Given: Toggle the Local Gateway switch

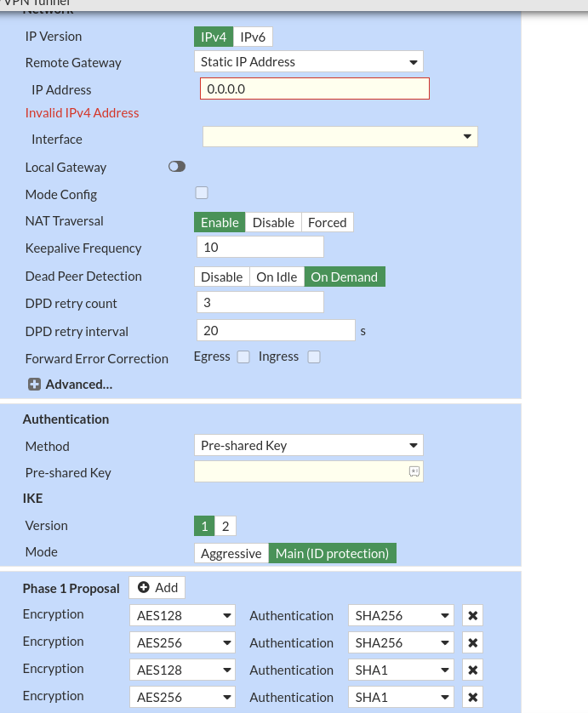Looking at the screenshot, I should [x=176, y=166].
